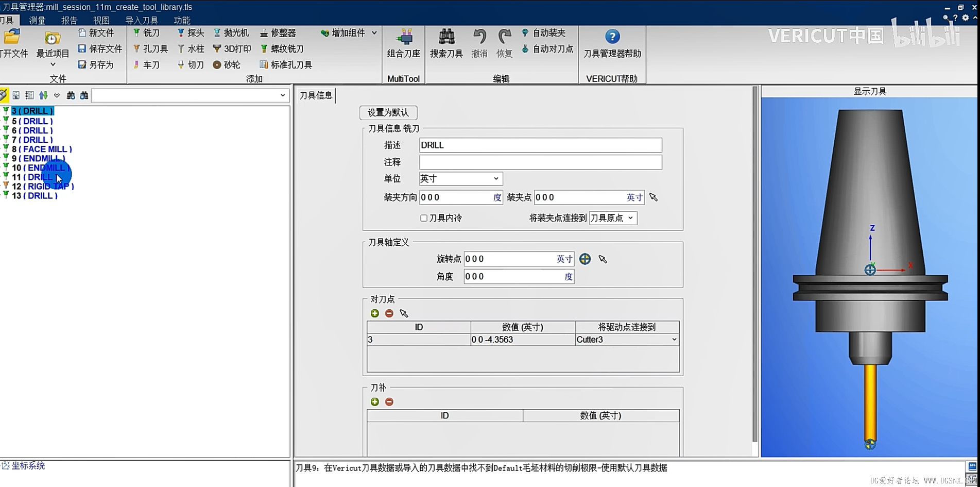Enable the 刀具内冷 checkbox

coord(424,219)
